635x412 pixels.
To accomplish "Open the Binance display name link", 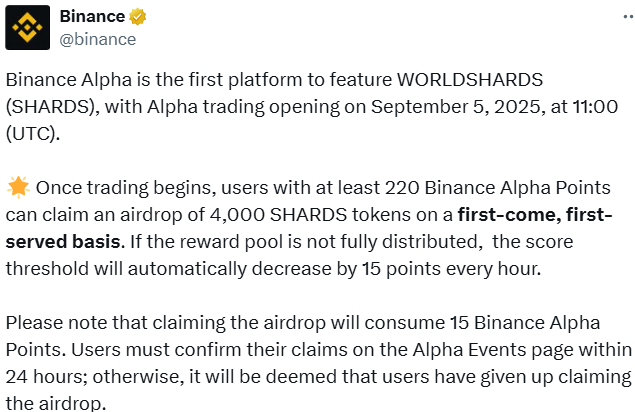I will [92, 16].
